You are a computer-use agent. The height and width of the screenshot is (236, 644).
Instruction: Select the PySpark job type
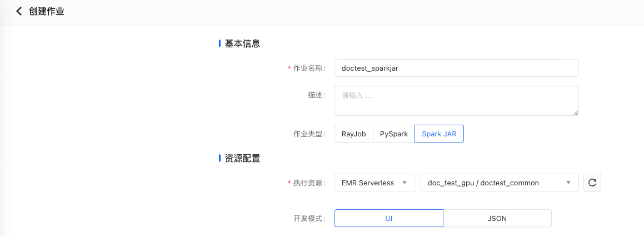tap(393, 134)
